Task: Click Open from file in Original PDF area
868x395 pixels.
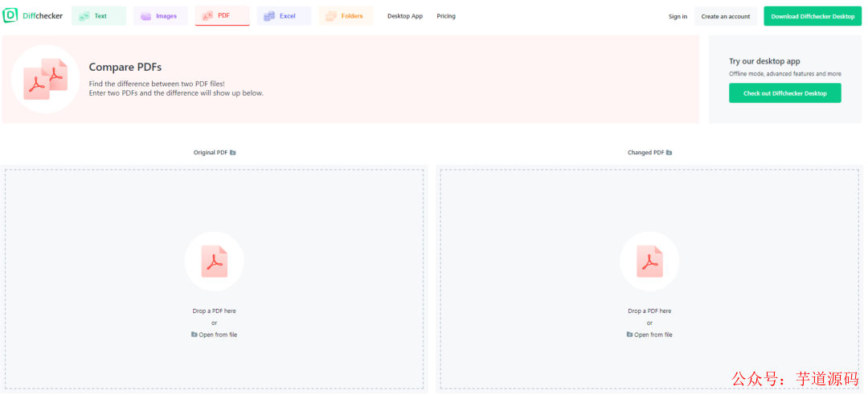Action: 215,335
